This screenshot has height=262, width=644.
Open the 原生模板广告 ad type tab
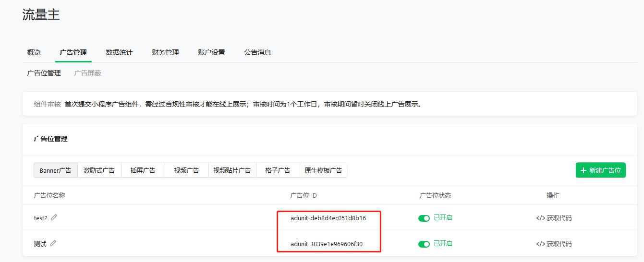(x=323, y=170)
